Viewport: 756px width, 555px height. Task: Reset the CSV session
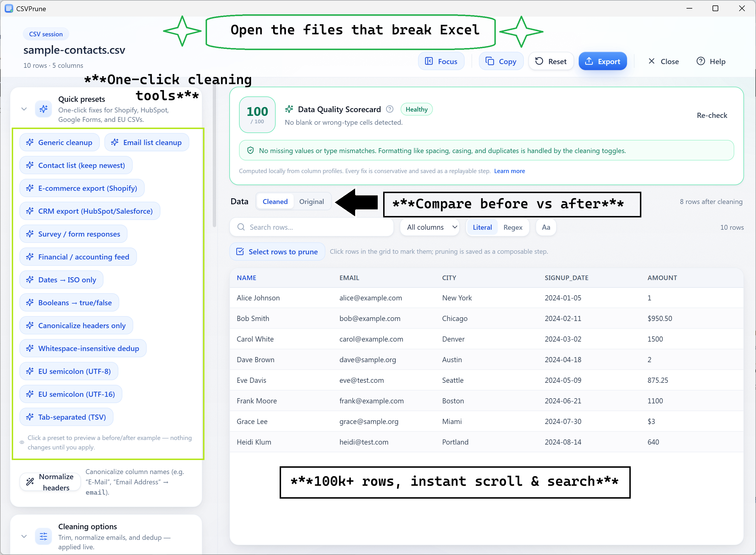[551, 61]
